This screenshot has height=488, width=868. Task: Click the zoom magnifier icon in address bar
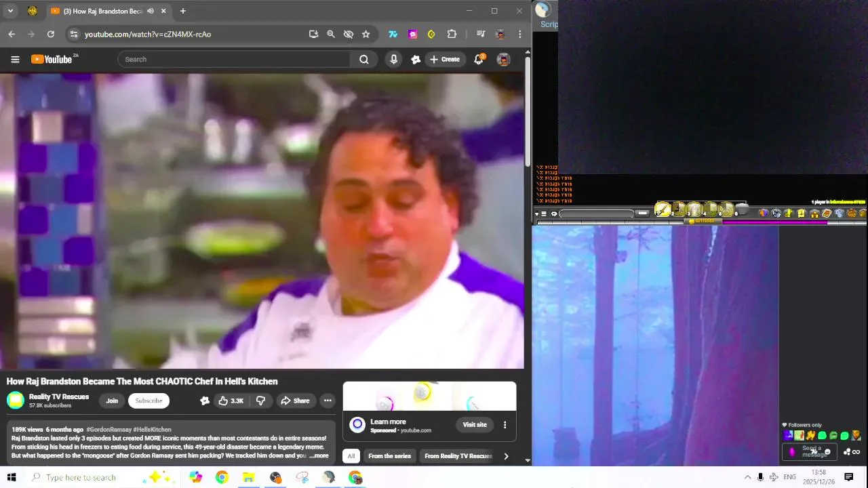pos(331,34)
